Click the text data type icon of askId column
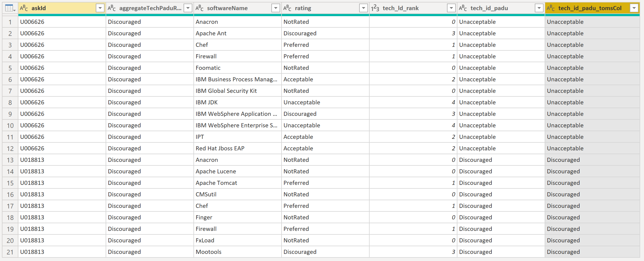 coord(24,8)
